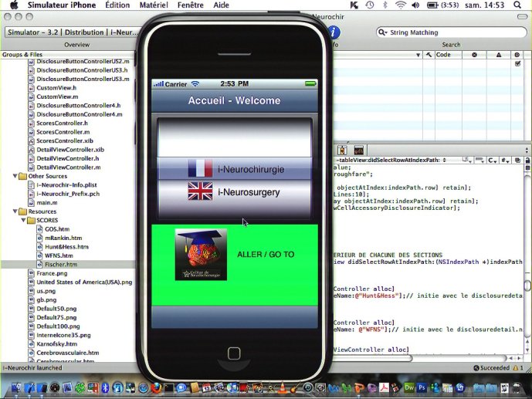The width and height of the screenshot is (532, 399).
Task: Open the Édition menu
Action: coord(117,5)
